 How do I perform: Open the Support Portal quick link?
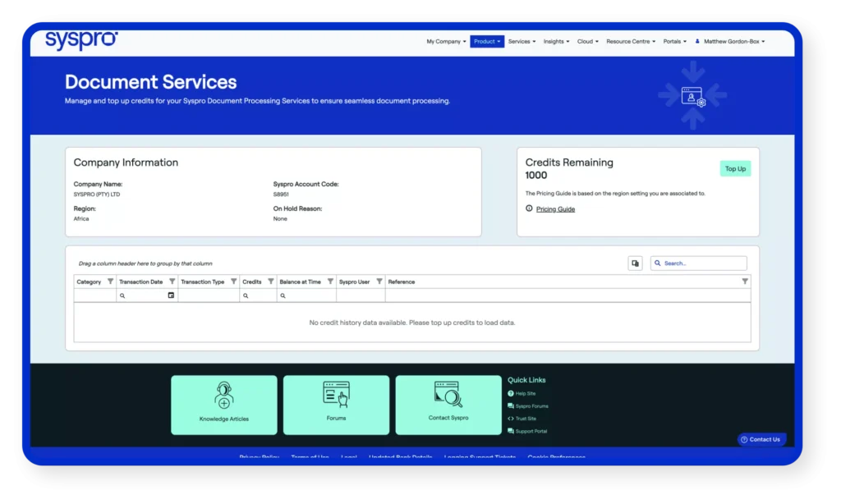(x=531, y=432)
